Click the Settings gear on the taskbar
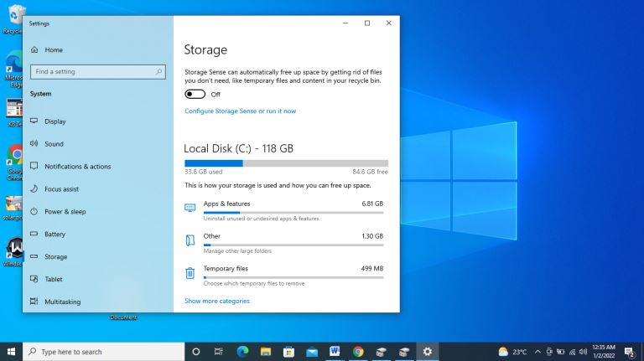Screen dimensions: 644x361 tap(428, 352)
